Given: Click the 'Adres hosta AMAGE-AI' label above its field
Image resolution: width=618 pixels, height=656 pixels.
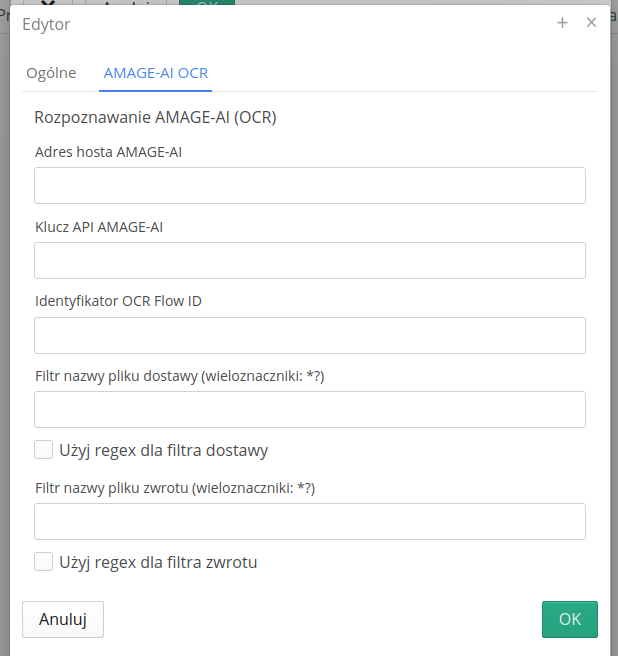Looking at the screenshot, I should (x=108, y=153).
